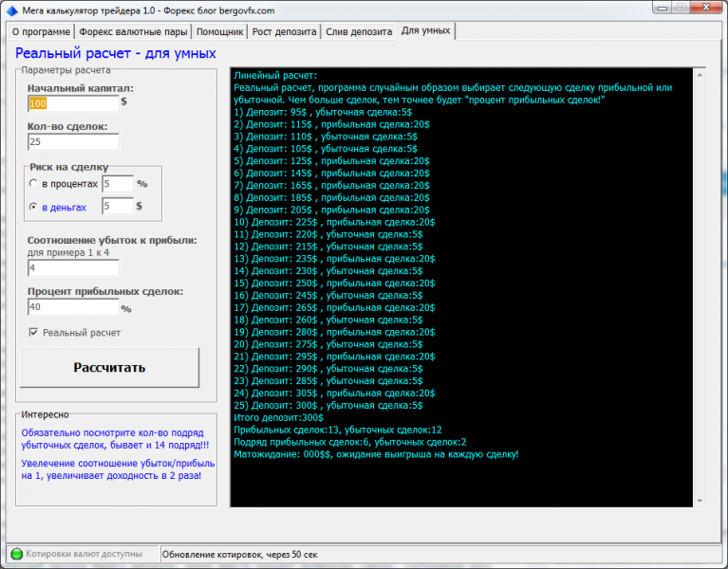Viewport: 728px width, 569px height.
Task: Click the Увелечение соотношение tip text
Action: point(118,469)
